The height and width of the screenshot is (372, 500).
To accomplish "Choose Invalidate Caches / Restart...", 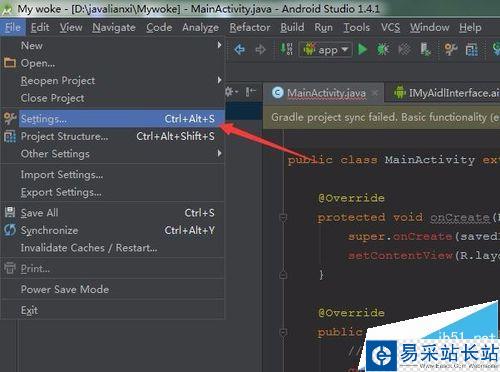I will coord(113,248).
